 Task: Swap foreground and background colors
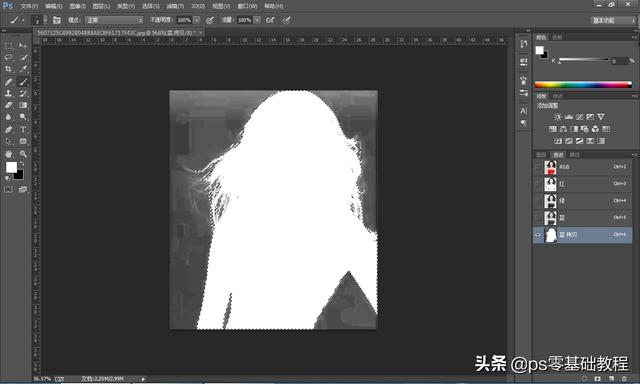[22, 164]
